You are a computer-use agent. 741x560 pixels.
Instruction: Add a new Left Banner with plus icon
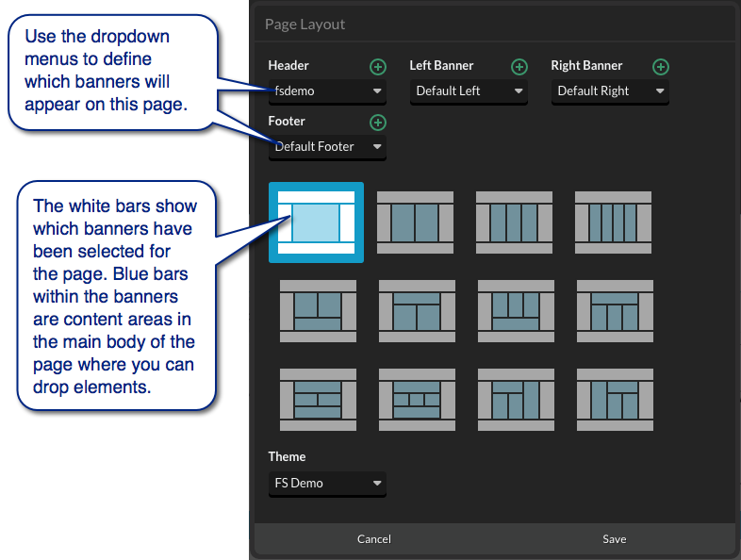click(x=519, y=67)
